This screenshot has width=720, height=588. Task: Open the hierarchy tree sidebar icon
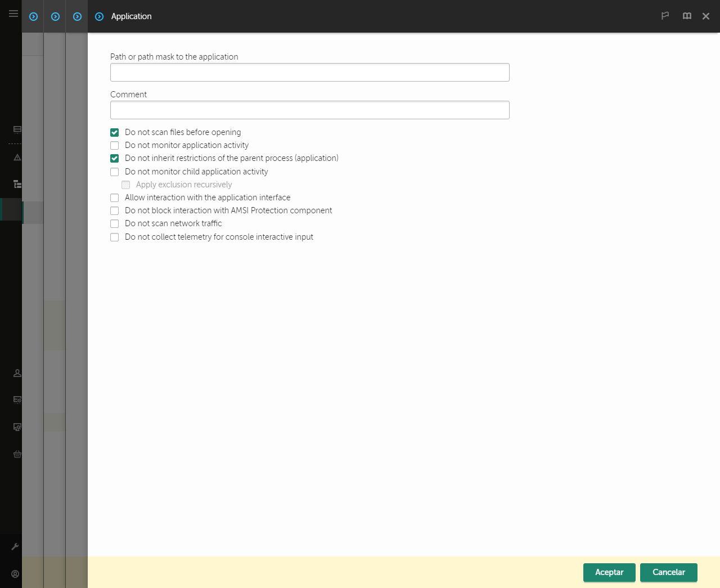tap(17, 184)
